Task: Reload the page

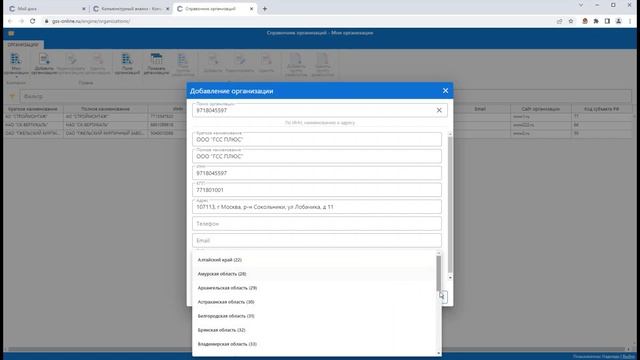Action: pos(33,21)
